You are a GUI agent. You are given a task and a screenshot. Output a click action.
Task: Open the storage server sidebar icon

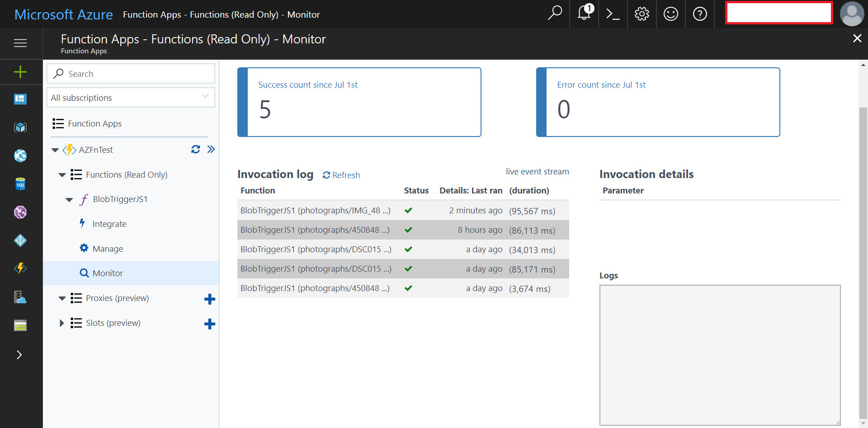[x=20, y=297]
